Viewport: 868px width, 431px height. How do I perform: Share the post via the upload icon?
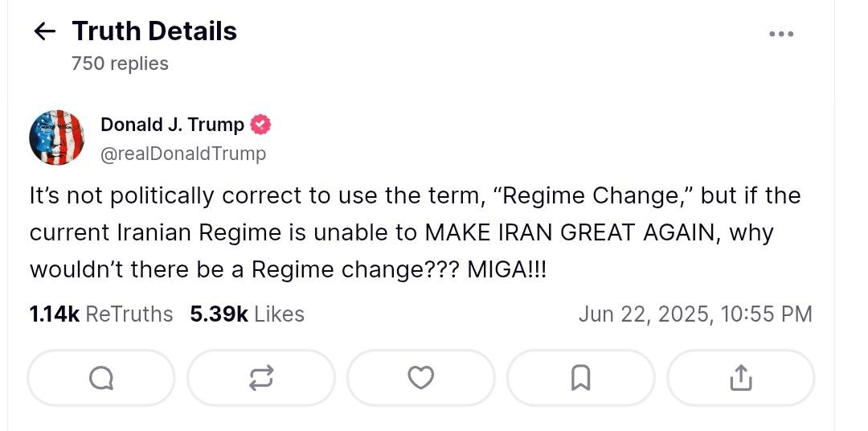tap(740, 377)
